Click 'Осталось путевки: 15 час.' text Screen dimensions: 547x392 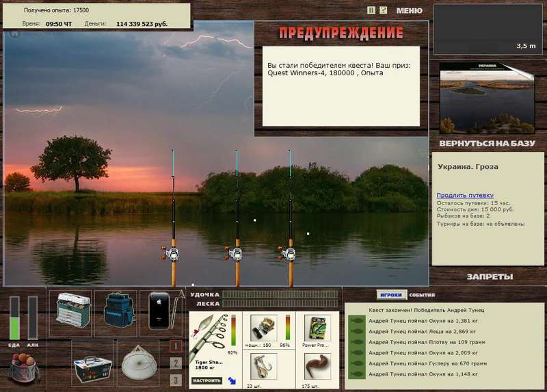(x=473, y=202)
